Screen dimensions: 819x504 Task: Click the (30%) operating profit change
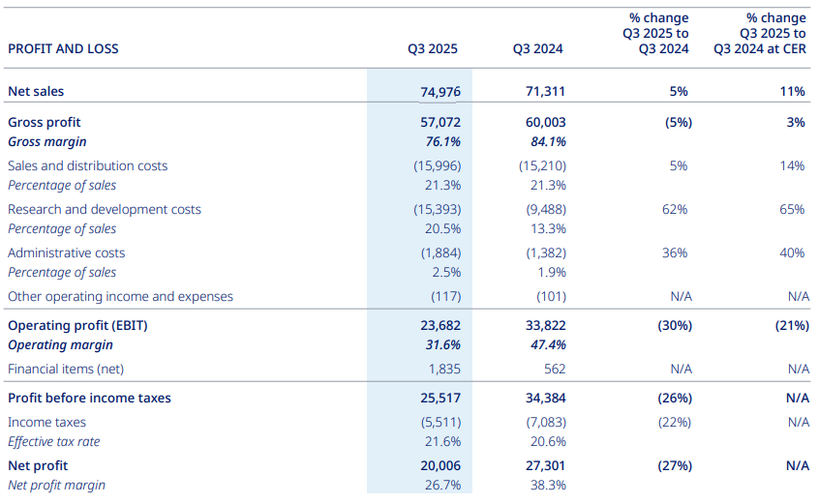click(x=675, y=326)
